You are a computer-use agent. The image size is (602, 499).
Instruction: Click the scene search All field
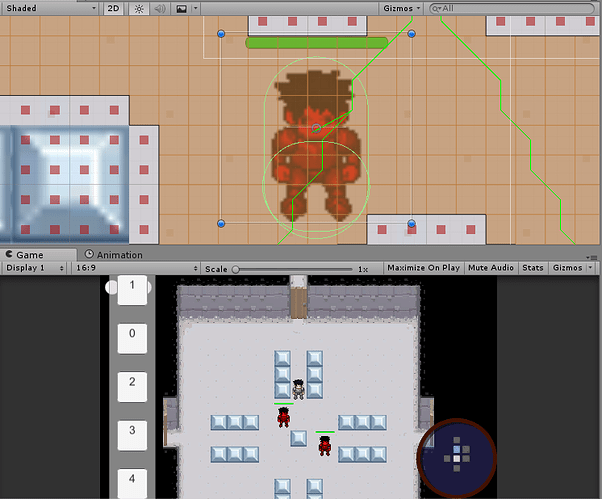(x=511, y=8)
